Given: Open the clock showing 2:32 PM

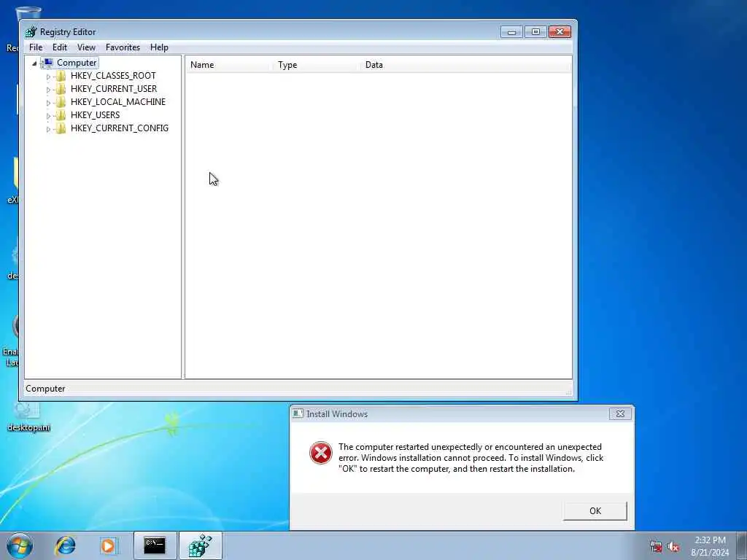Looking at the screenshot, I should (x=710, y=546).
